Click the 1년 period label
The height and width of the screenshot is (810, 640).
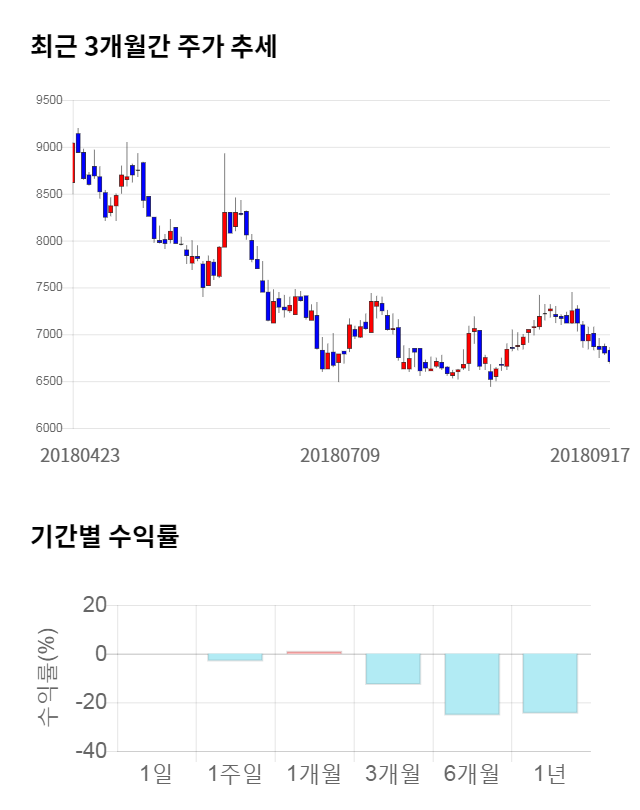tap(550, 773)
